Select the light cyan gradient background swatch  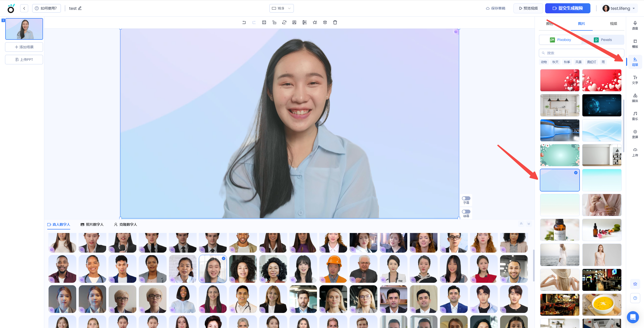601,180
